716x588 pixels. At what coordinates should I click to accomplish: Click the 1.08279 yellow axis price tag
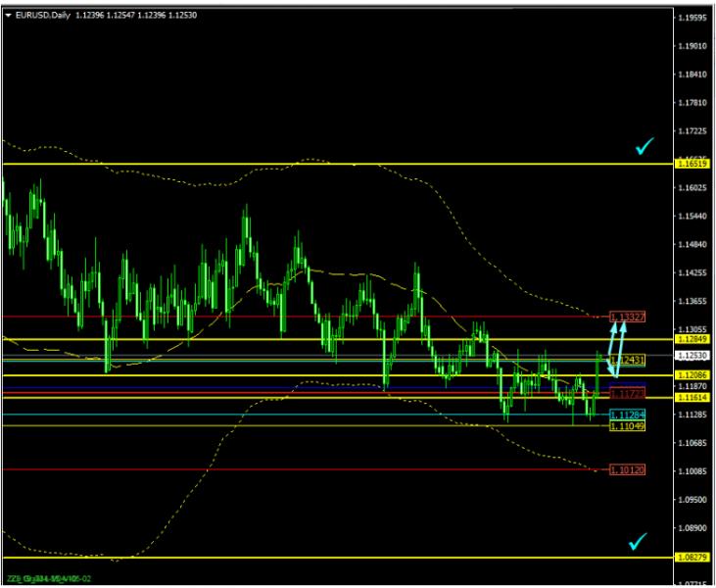[x=692, y=558]
